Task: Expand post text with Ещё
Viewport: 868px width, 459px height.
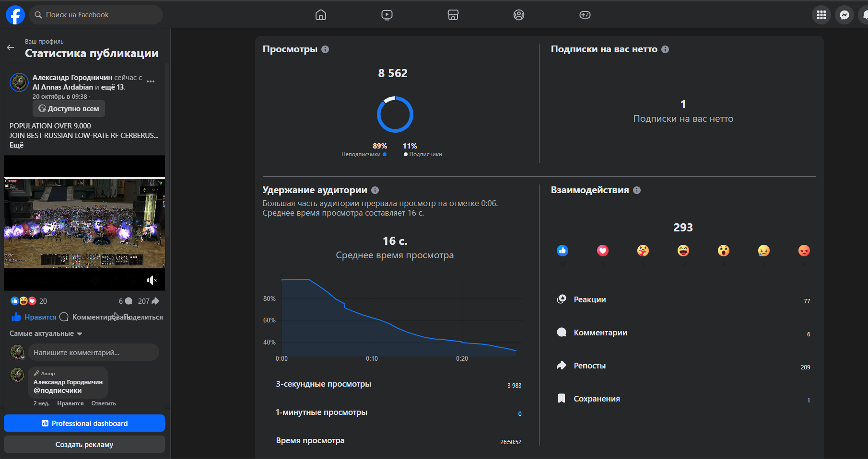Action: coord(16,145)
